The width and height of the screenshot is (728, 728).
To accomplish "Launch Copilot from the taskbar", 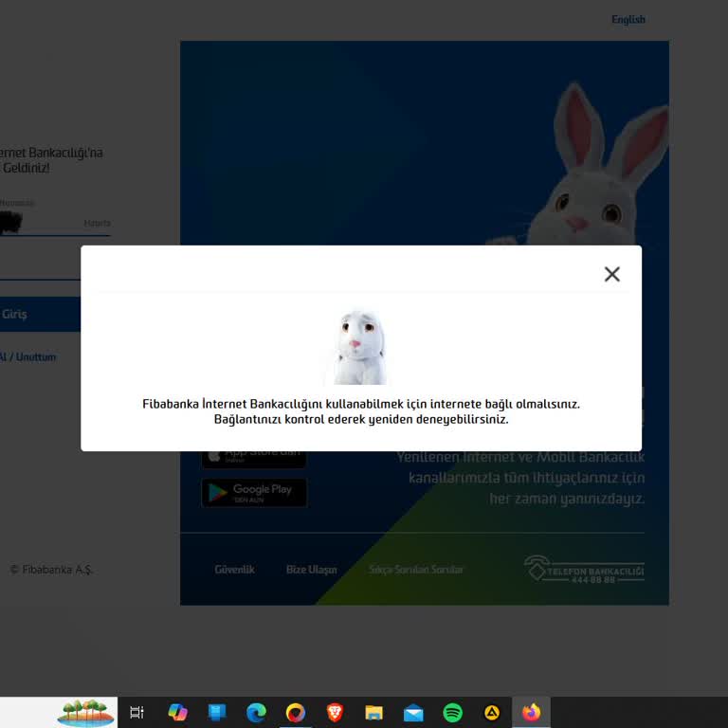I will pos(177,712).
